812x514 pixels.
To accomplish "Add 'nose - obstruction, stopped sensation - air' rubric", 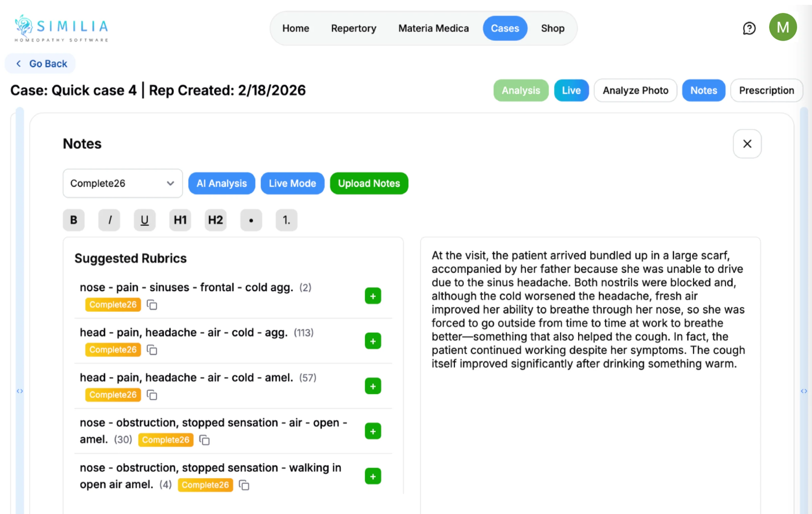I will [x=373, y=431].
